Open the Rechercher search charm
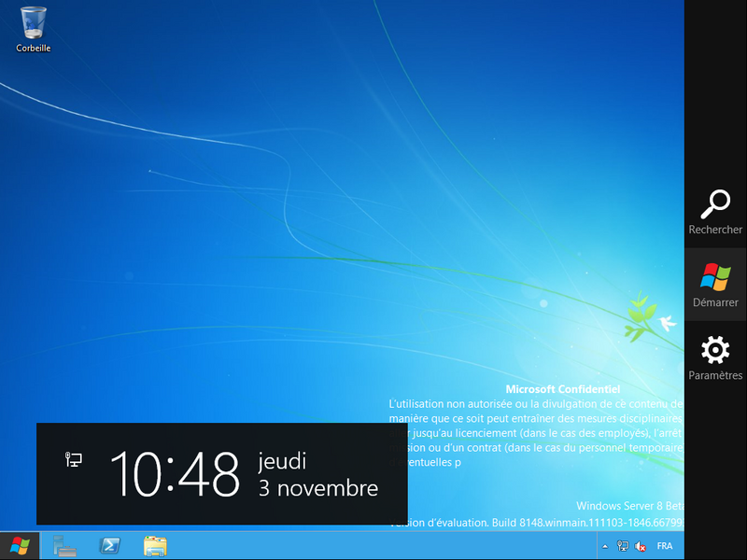 click(715, 212)
